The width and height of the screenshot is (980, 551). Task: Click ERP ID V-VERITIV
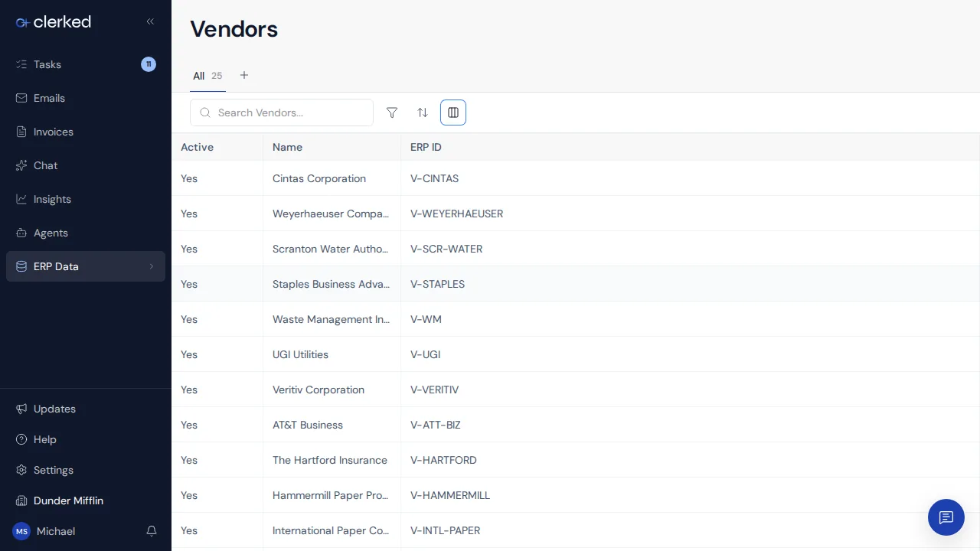coord(434,390)
